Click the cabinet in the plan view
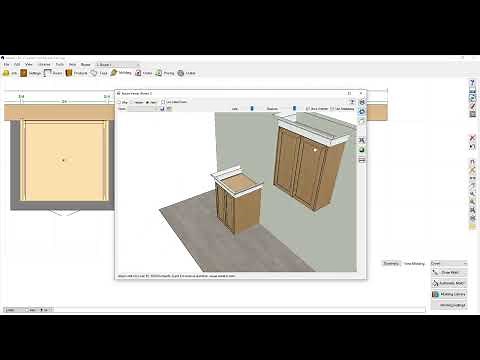Screen dimensions: 480x360 tap(64, 161)
